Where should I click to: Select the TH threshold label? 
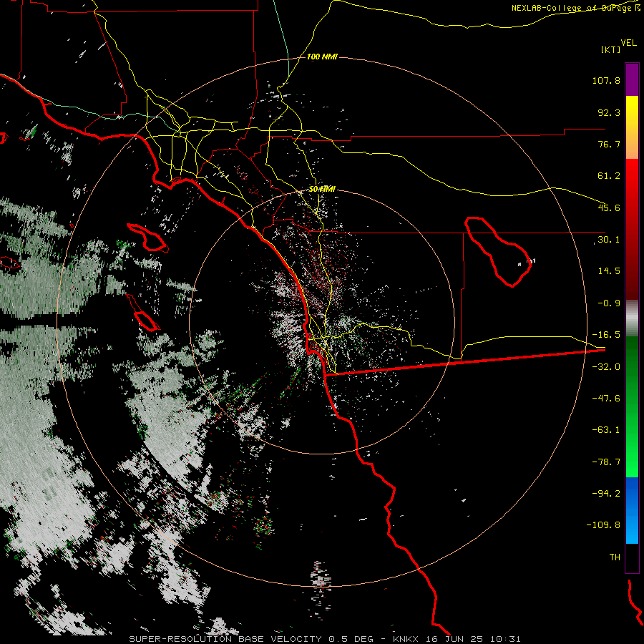(x=615, y=557)
